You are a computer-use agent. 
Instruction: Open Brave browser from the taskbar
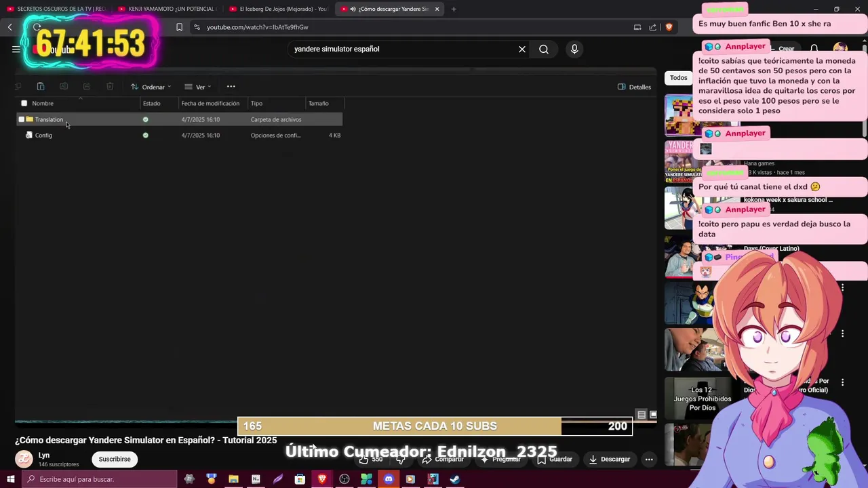coord(322,479)
